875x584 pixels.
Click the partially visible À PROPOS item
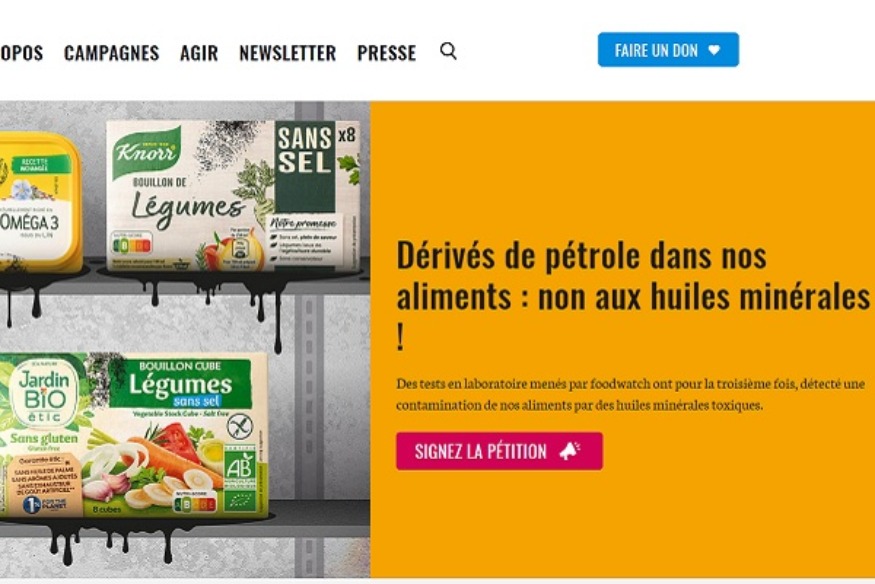point(21,53)
